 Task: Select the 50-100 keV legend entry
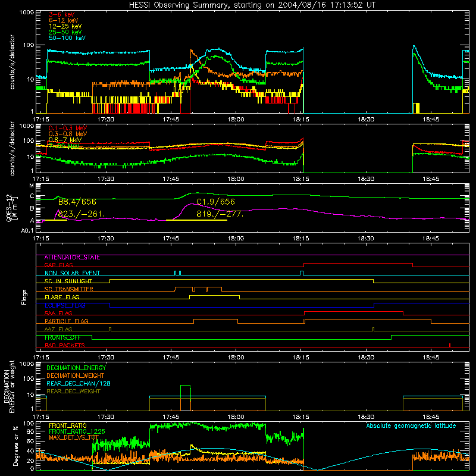point(67,38)
